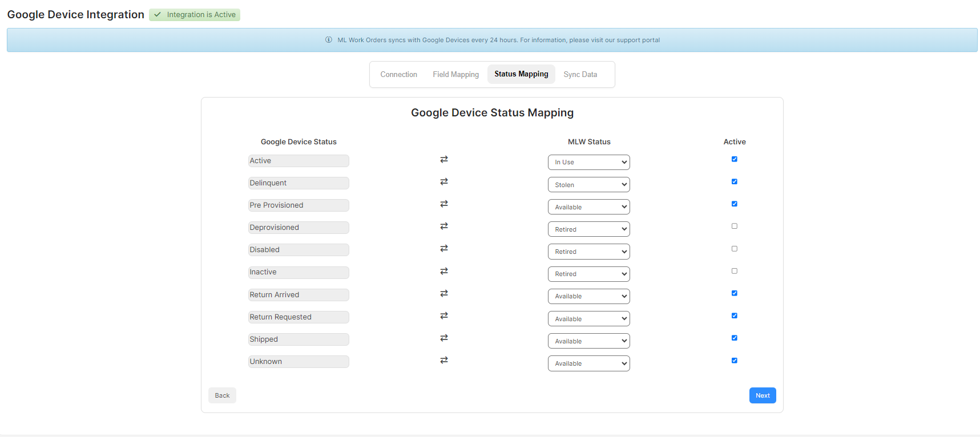Screen dimensions: 980x437
Task: Click the swap arrows icon in Deprovisioned row
Action: pyautogui.click(x=443, y=226)
